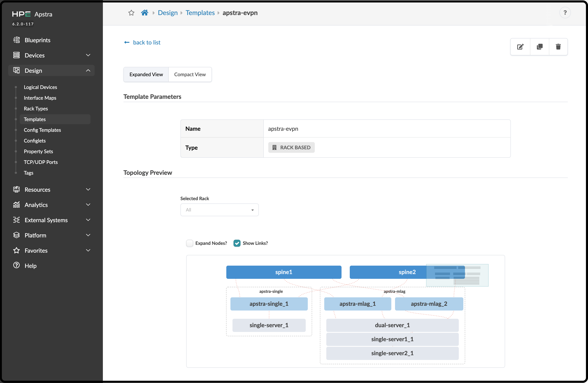Click the back to list link
Viewport: 588px width, 383px height.
tap(142, 43)
